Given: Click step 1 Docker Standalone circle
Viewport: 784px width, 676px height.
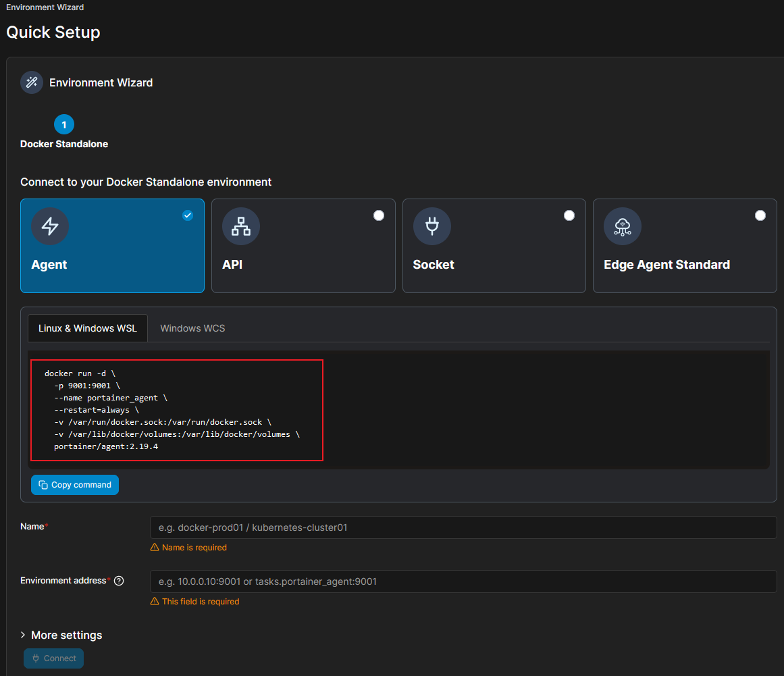Looking at the screenshot, I should click(64, 124).
